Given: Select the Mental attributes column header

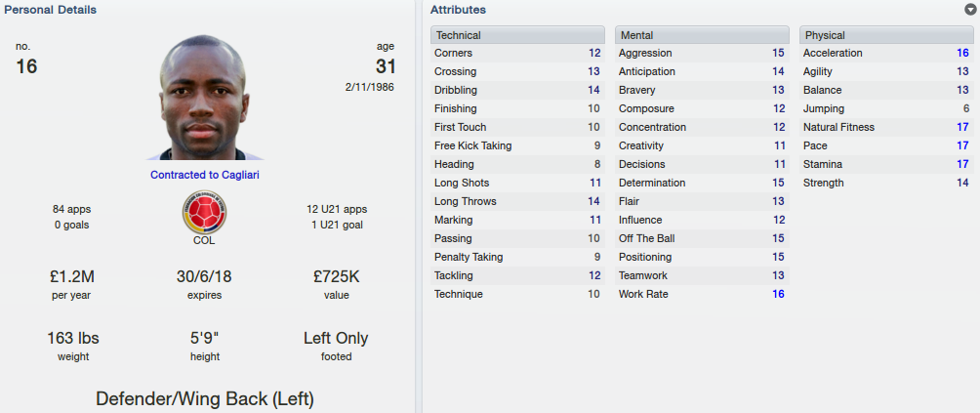Looking at the screenshot, I should pyautogui.click(x=702, y=35).
